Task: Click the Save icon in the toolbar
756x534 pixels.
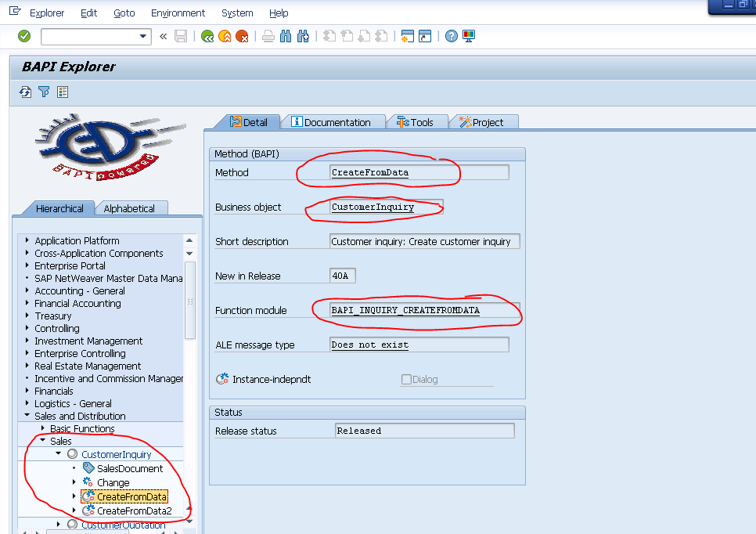Action: [182, 36]
